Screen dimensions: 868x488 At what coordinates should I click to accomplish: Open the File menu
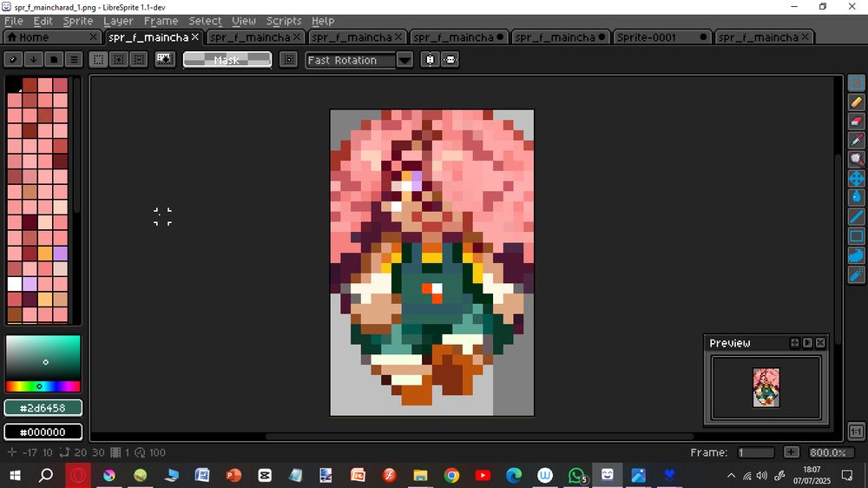14,21
